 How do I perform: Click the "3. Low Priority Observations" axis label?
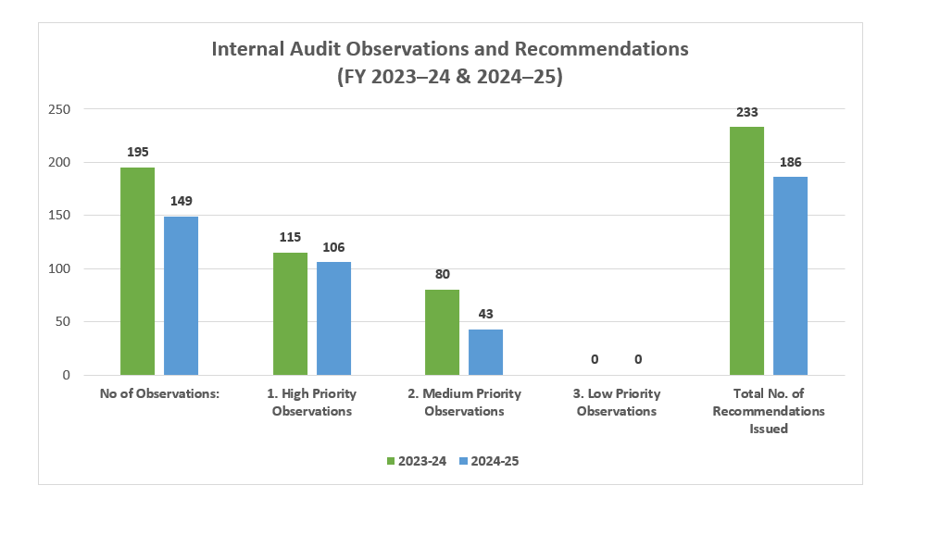coord(616,402)
